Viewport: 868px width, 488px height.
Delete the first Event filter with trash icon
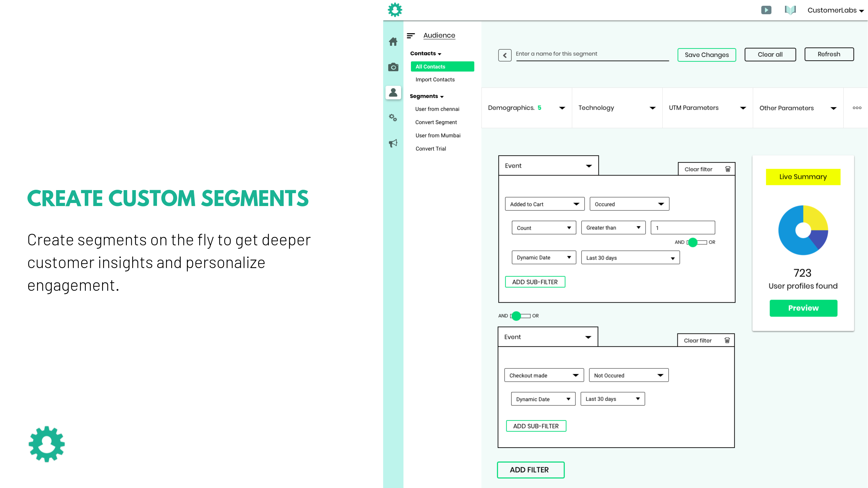[728, 169]
